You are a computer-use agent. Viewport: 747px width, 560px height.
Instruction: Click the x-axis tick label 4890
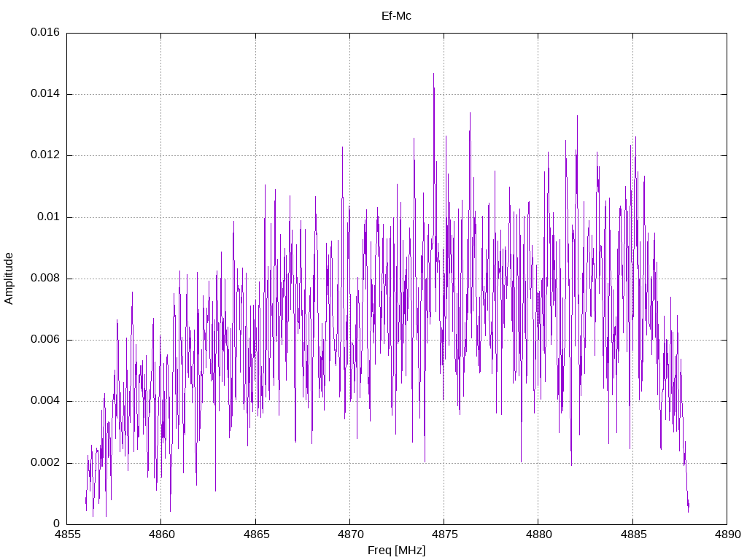coord(727,534)
